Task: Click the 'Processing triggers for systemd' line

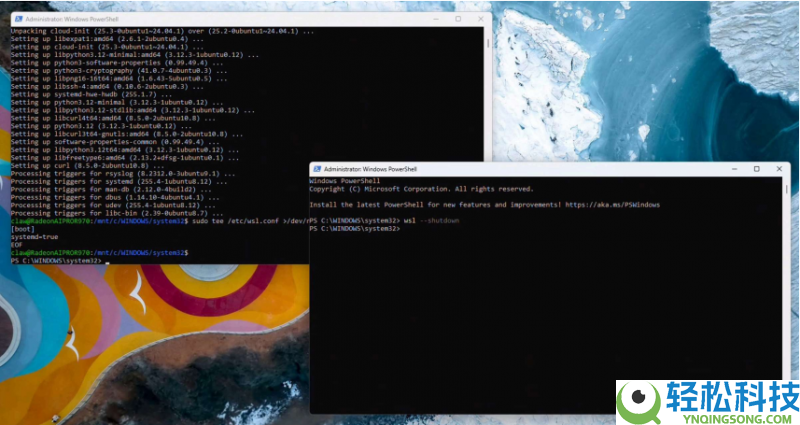Action: [119, 182]
